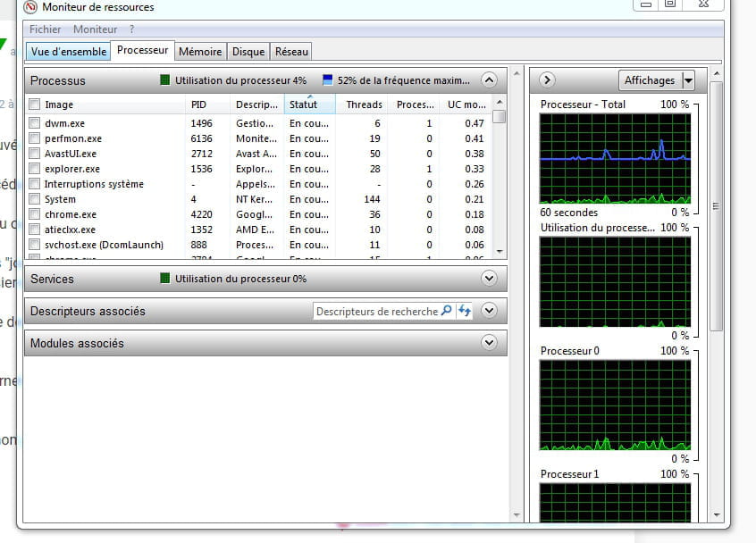This screenshot has height=543, width=756.
Task: Click the refresh arrows icon beside search
Action: [465, 311]
